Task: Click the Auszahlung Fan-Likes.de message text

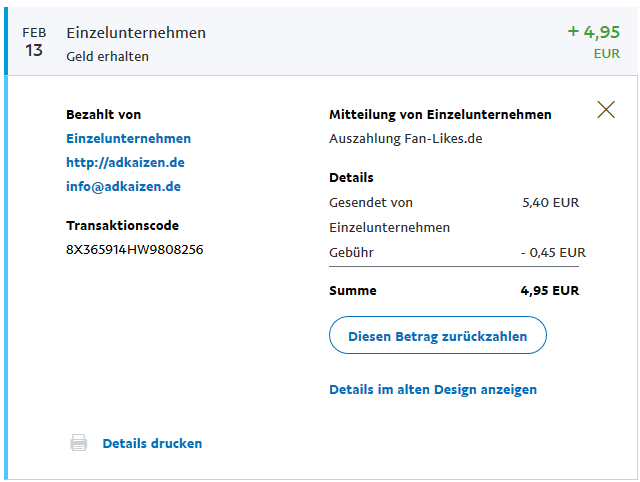Action: [405, 139]
